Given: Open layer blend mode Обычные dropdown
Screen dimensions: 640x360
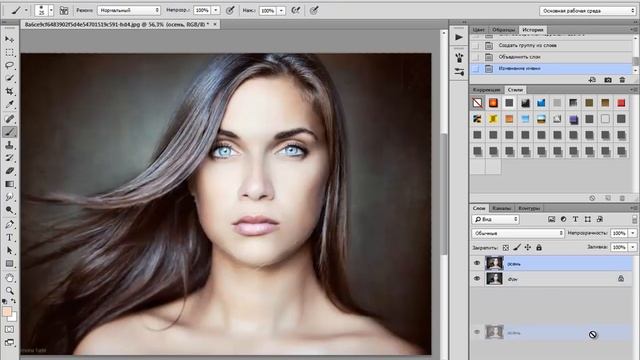Looking at the screenshot, I should coord(518,233).
